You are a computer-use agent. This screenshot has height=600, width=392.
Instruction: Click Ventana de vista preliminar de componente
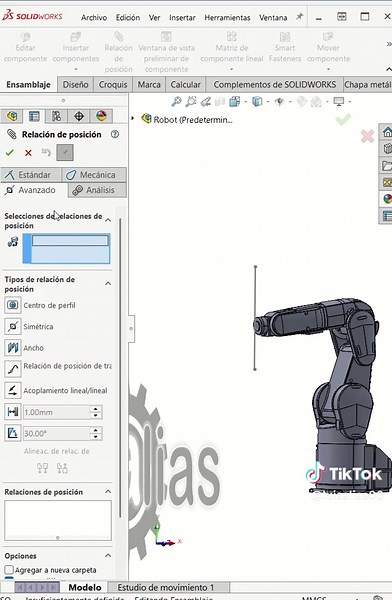click(x=167, y=52)
